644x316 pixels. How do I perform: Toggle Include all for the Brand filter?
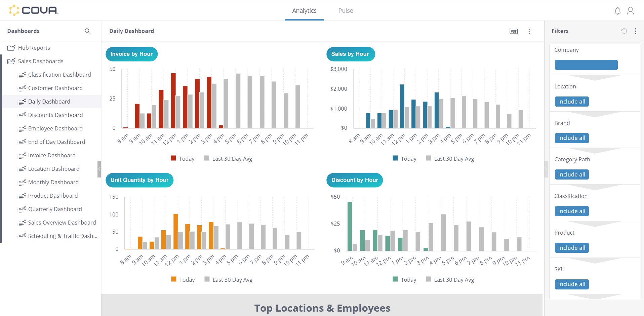click(x=571, y=138)
